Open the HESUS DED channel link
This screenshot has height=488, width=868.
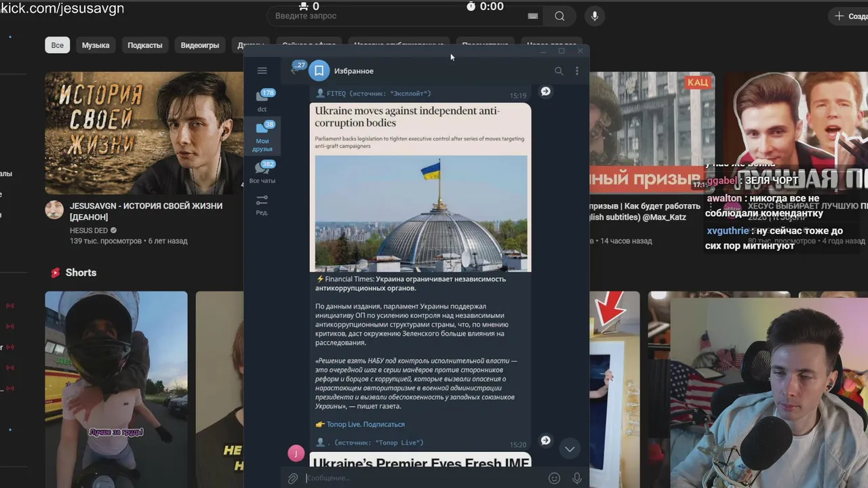click(88, 230)
